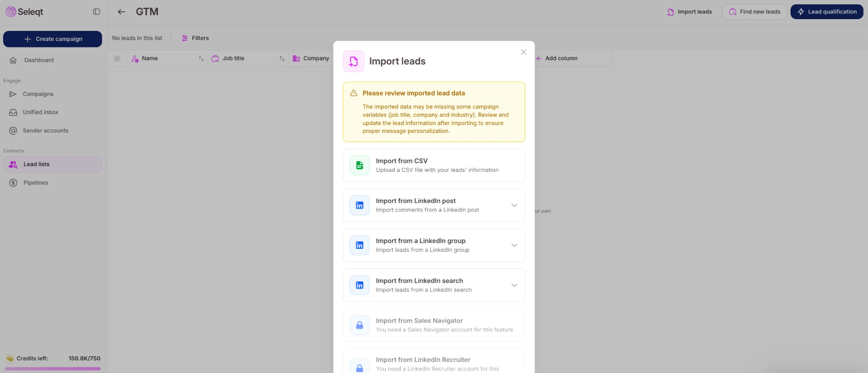868x373 pixels.
Task: Close the Import leads dialog
Action: (x=523, y=52)
